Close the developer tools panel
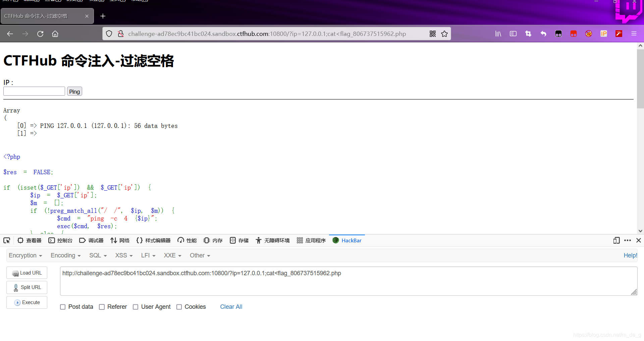The image size is (644, 341). [639, 241]
